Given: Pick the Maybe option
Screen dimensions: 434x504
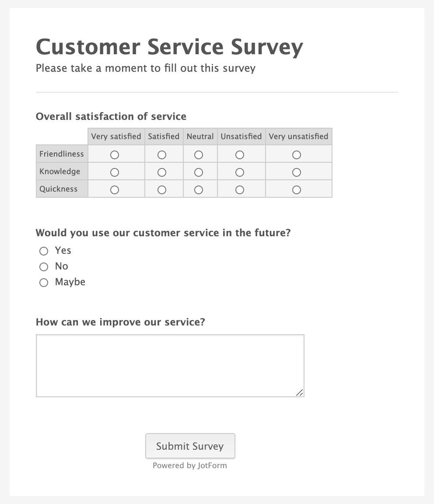Looking at the screenshot, I should [44, 283].
